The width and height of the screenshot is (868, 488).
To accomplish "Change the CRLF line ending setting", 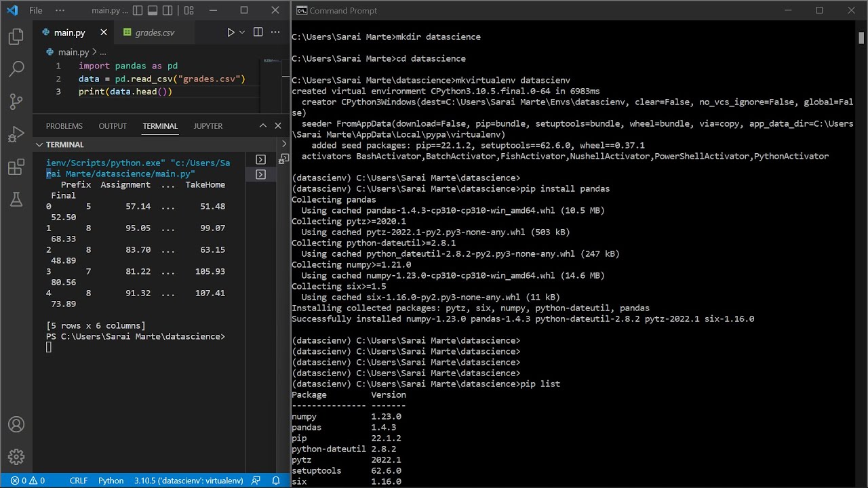I will pos(79,481).
